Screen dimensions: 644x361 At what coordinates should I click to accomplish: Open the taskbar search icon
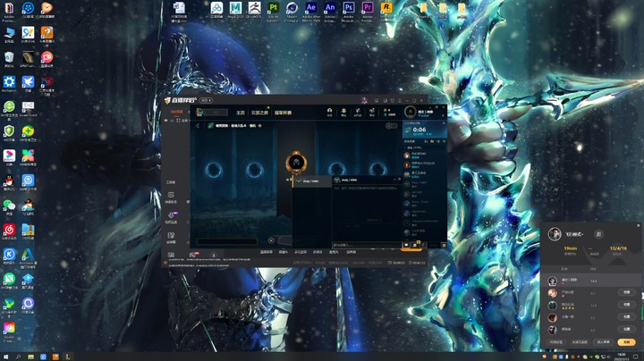(x=18, y=357)
